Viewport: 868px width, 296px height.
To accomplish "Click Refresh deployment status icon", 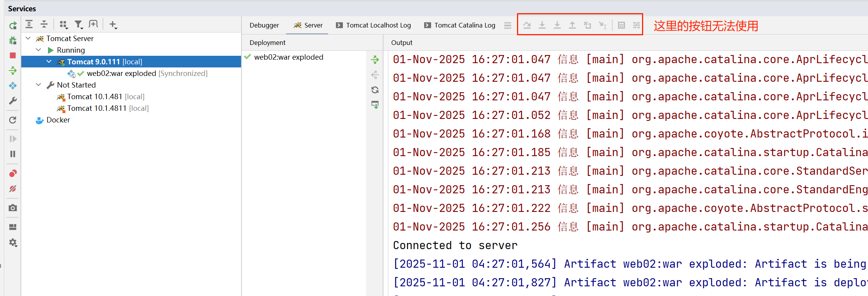I will (375, 90).
